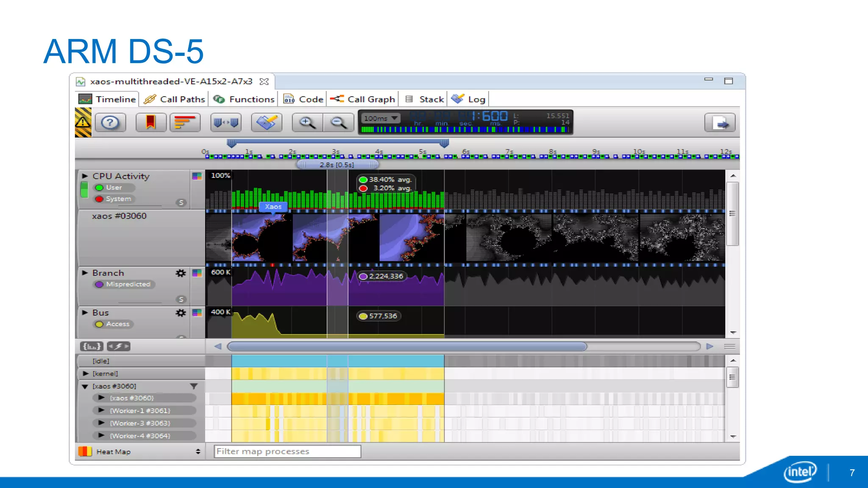Screen dimensions: 868x488
Task: Open the 100ms time unit dropdown
Action: point(381,118)
